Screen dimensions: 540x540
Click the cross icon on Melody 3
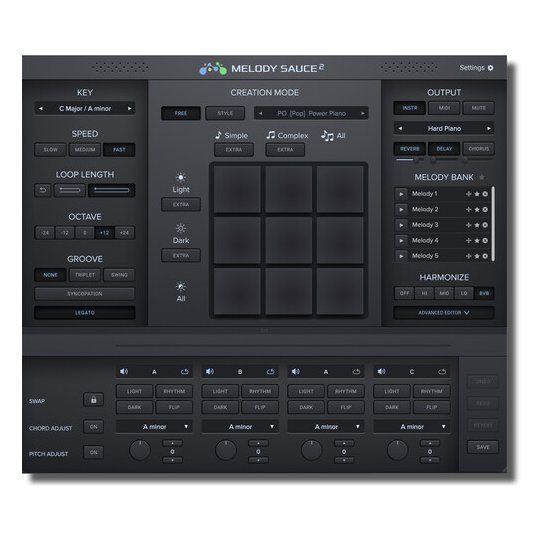468,225
